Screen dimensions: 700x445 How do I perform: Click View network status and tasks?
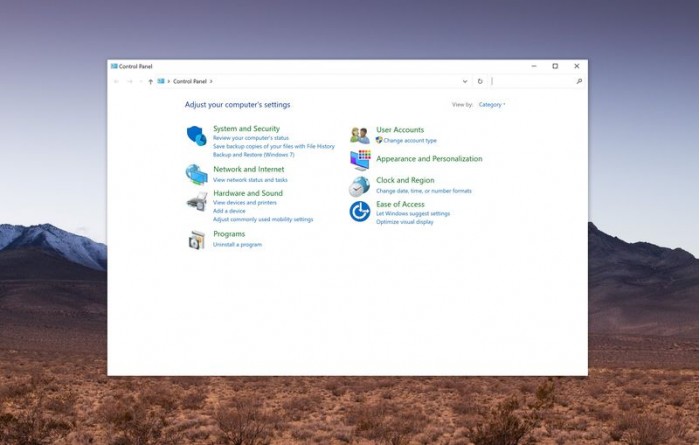coord(250,180)
